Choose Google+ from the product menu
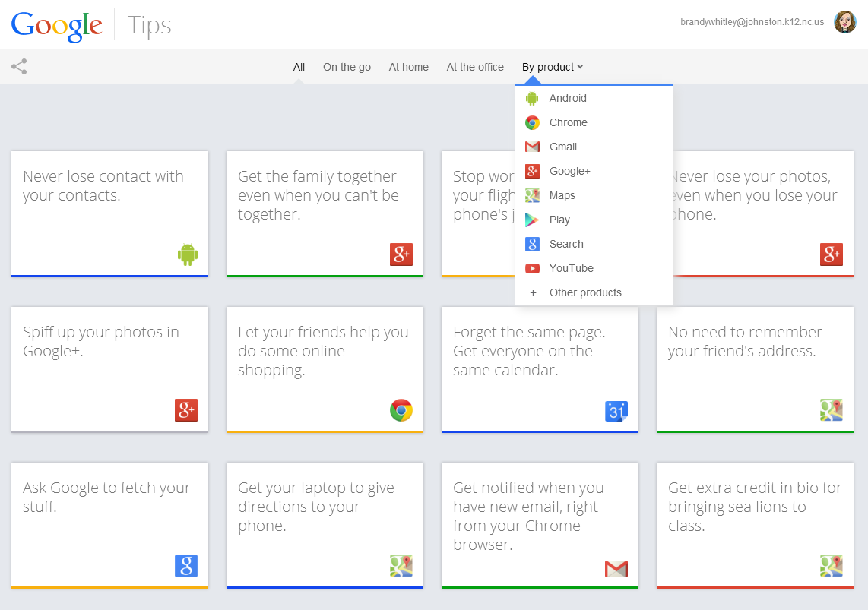 pos(594,172)
